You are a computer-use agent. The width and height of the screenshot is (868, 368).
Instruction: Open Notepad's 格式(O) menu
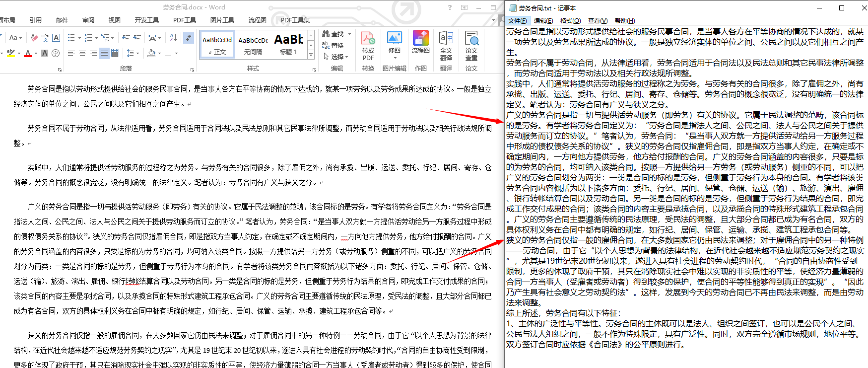570,21
